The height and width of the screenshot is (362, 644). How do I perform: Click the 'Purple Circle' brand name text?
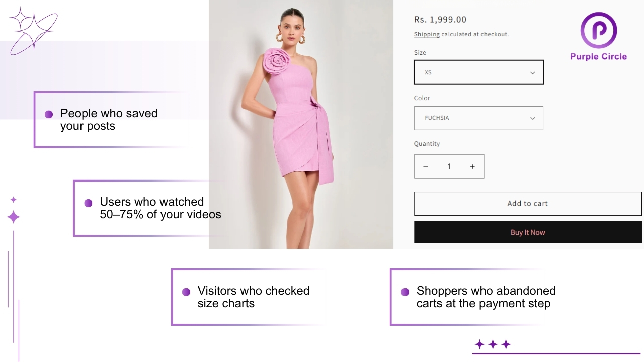pos(598,57)
